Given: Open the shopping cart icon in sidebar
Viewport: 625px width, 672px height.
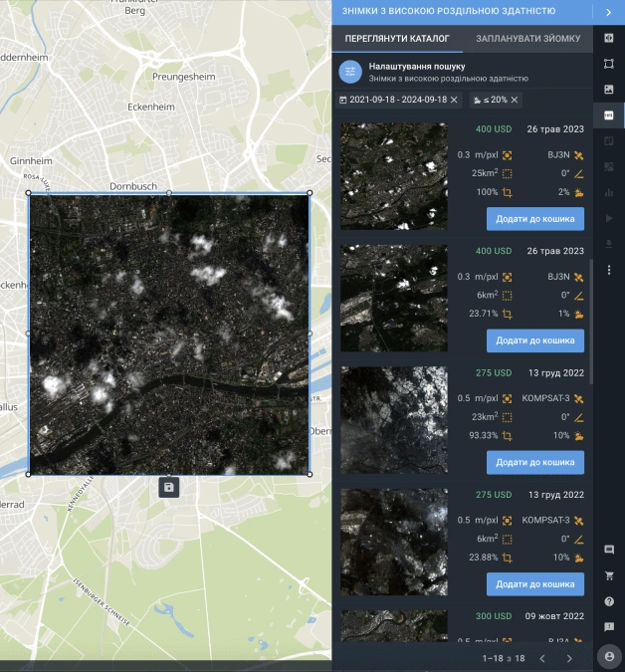Looking at the screenshot, I should [609, 575].
